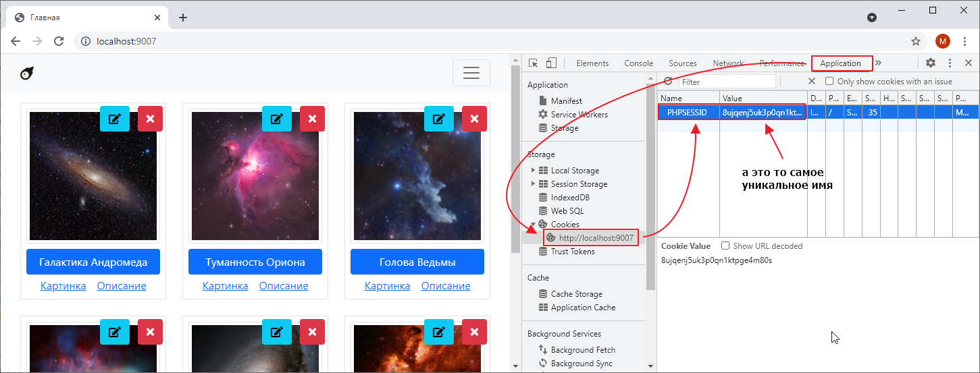The height and width of the screenshot is (373, 980).
Task: Expand the Session Storage tree node
Action: pyautogui.click(x=534, y=184)
